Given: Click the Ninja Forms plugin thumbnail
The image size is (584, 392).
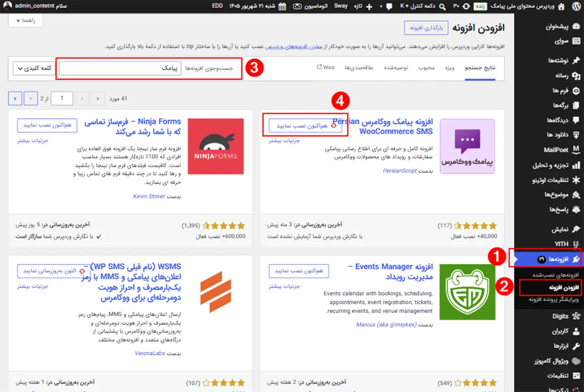Looking at the screenshot, I should tap(216, 146).
